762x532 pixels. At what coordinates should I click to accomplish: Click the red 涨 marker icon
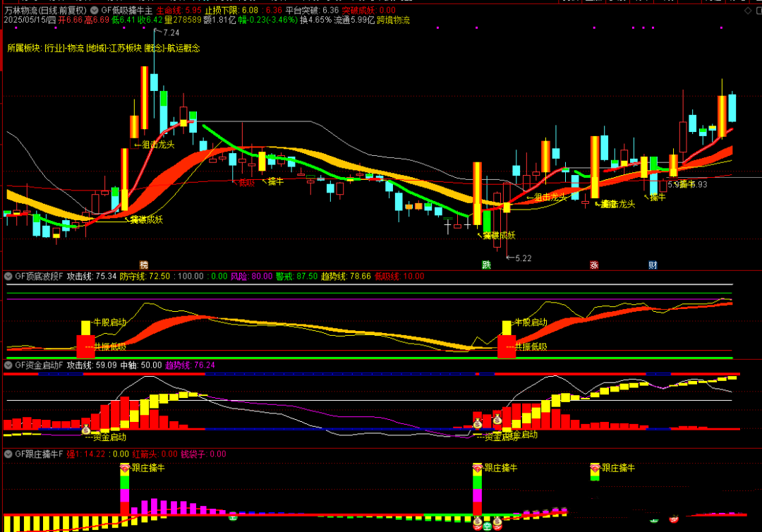coord(594,265)
